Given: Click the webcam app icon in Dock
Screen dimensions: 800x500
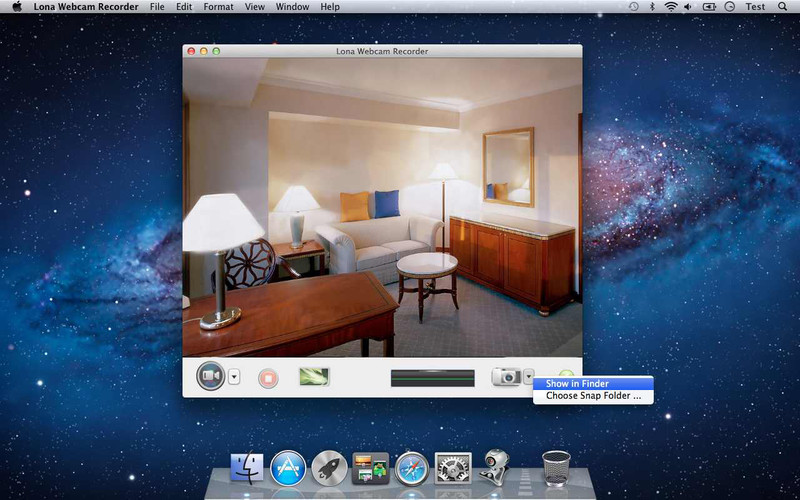Looking at the screenshot, I should 494,467.
